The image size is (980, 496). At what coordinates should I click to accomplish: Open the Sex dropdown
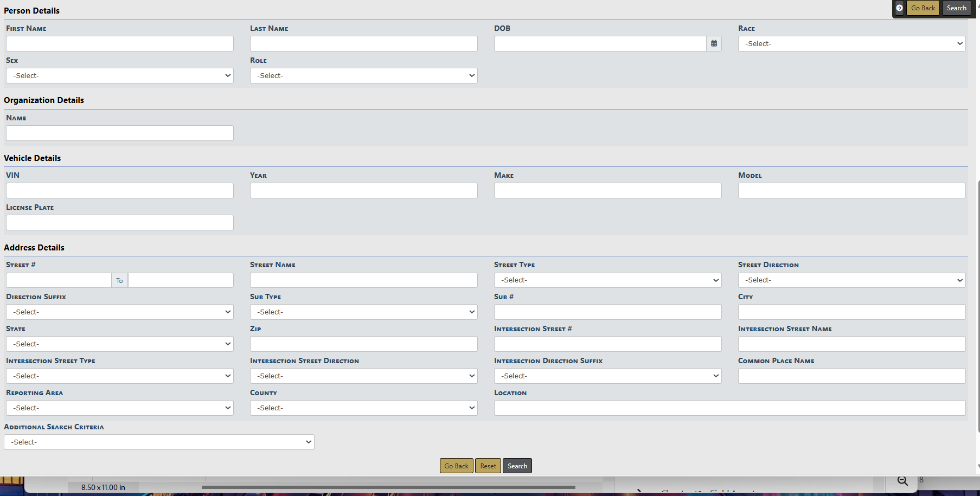[119, 76]
